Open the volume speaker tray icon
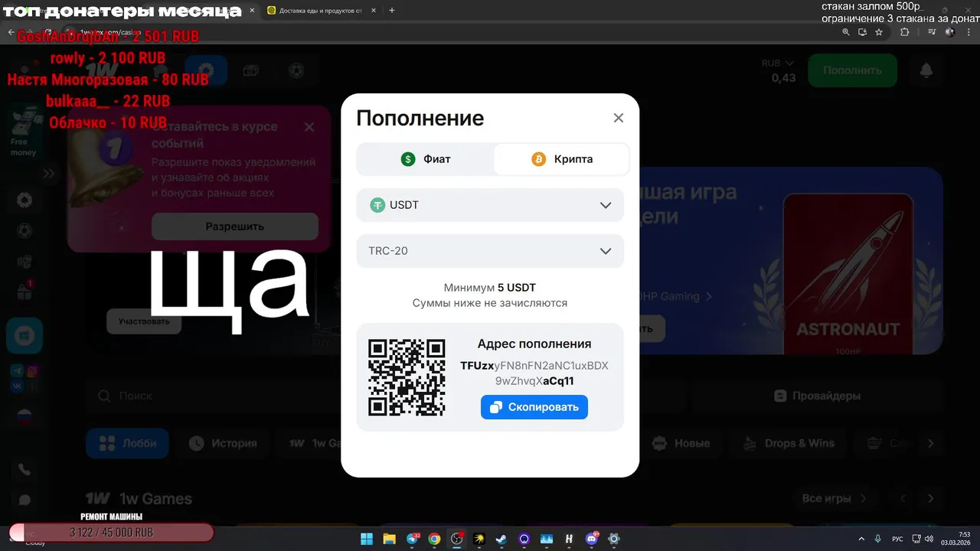This screenshot has width=980, height=551. 929,539
